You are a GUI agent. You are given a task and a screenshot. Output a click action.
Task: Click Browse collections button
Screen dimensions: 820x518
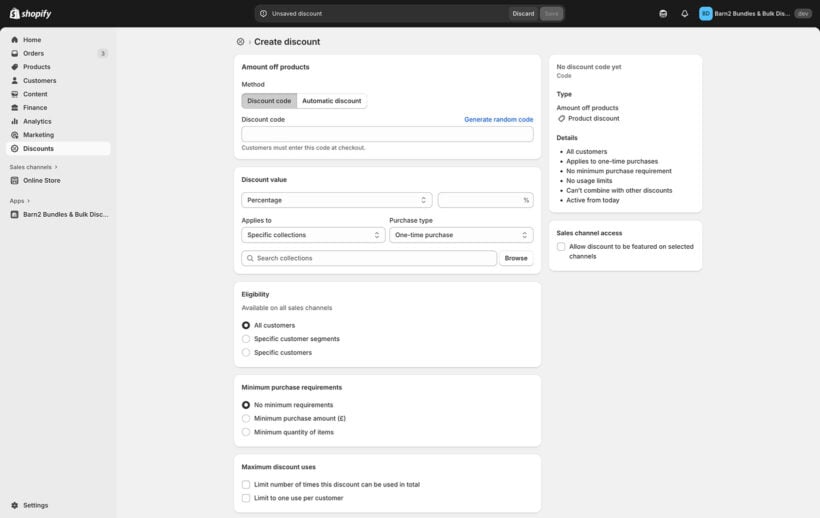coord(516,258)
